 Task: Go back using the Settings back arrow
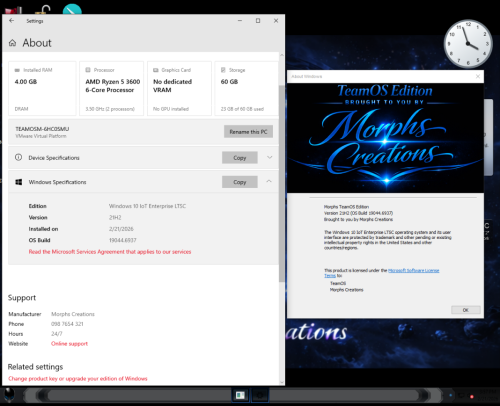[x=12, y=21]
